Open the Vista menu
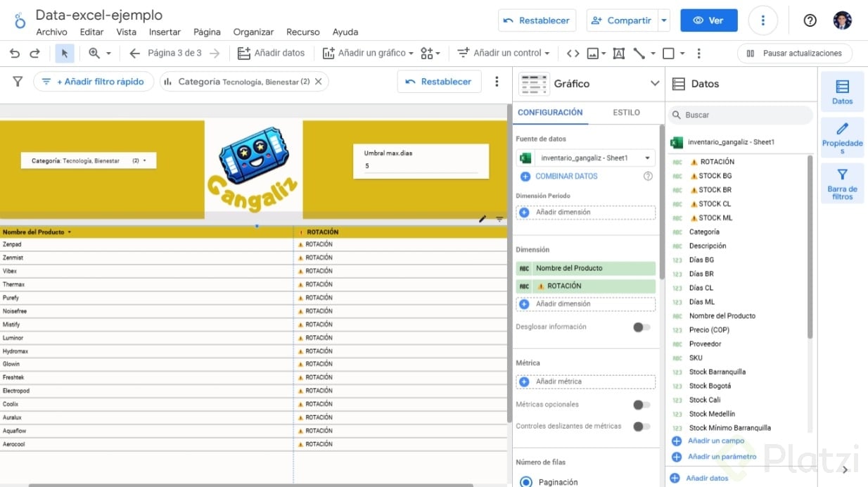868x487 pixels. tap(126, 32)
